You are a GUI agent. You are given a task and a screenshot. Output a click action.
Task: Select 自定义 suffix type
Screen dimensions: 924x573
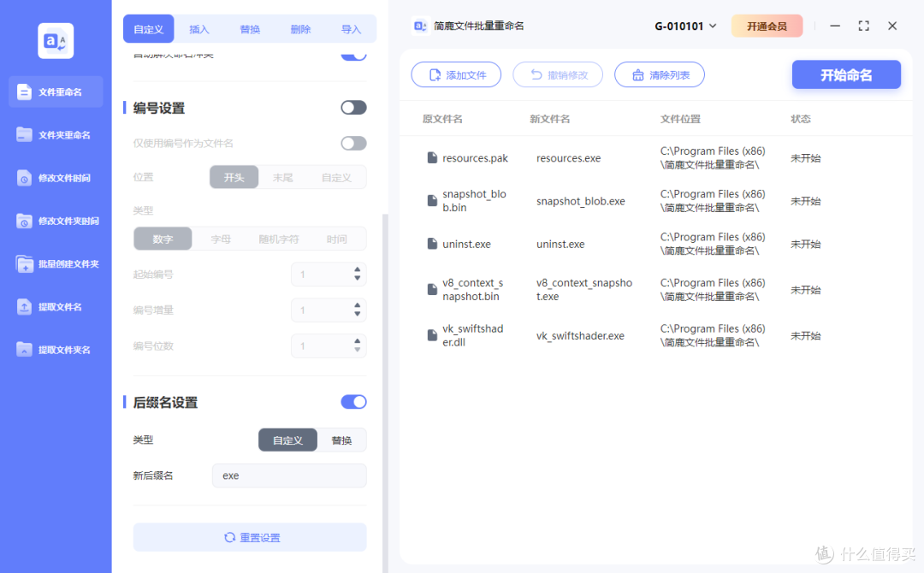point(287,440)
